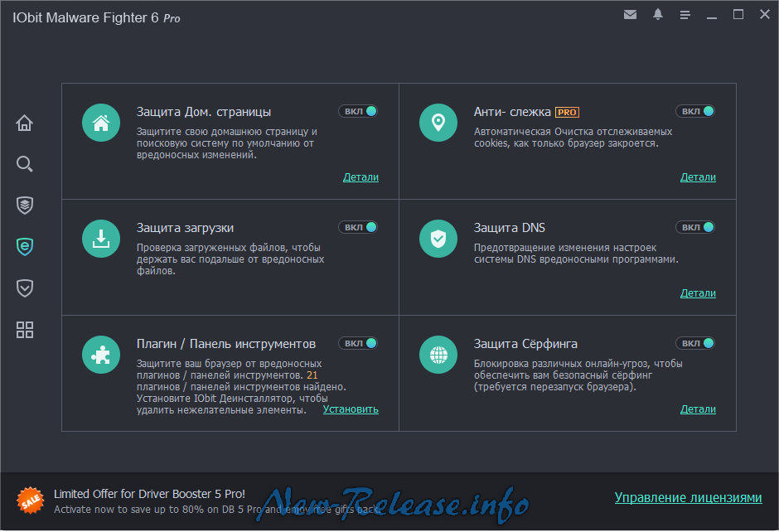
Task: Toggle the Защита Сёрфинга switch
Action: (x=695, y=343)
